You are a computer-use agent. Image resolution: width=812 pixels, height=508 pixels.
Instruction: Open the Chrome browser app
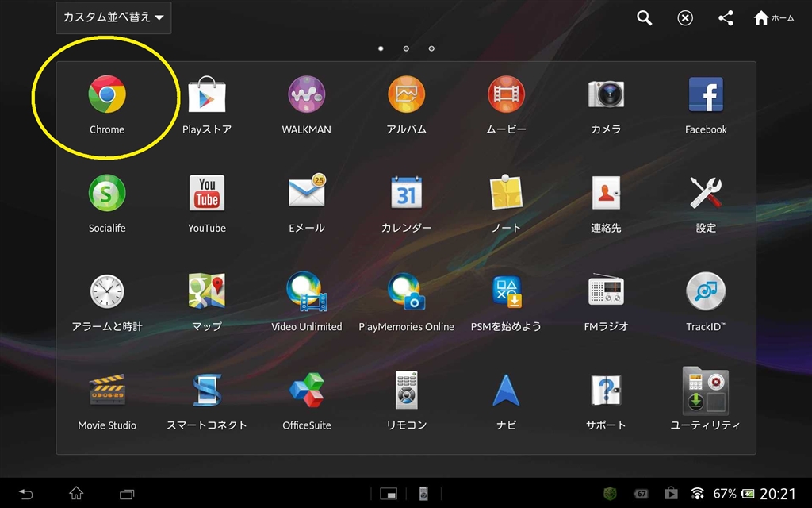(x=107, y=96)
